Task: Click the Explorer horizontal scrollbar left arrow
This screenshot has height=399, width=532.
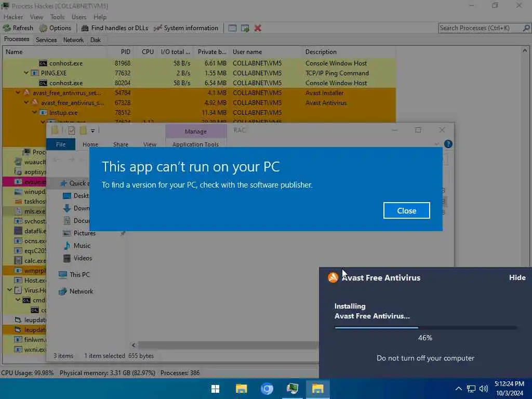Action: pyautogui.click(x=134, y=345)
